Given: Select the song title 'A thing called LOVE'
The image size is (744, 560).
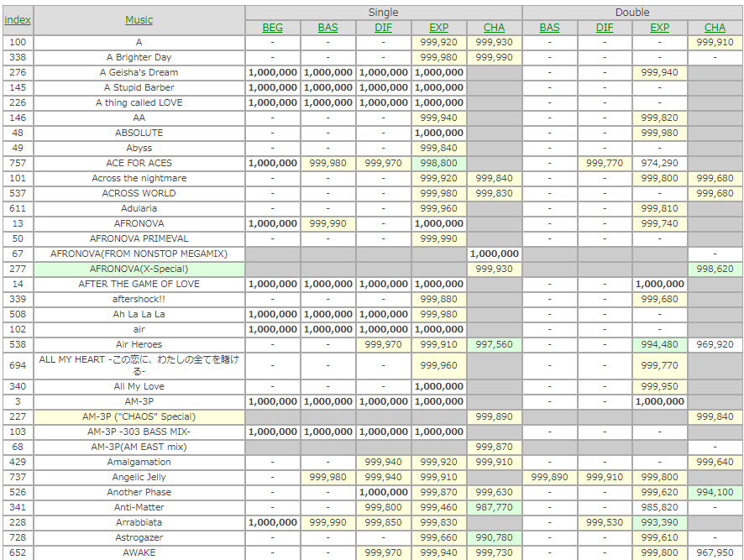Looking at the screenshot, I should [139, 103].
